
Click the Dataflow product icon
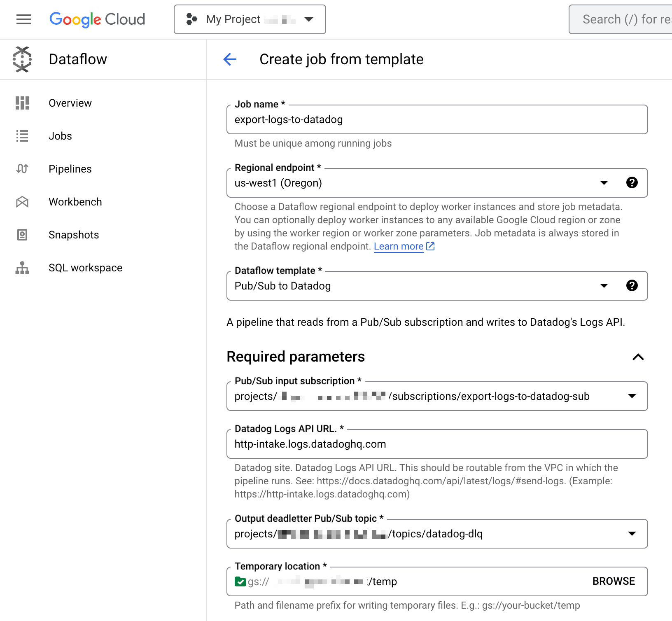pyautogui.click(x=22, y=59)
